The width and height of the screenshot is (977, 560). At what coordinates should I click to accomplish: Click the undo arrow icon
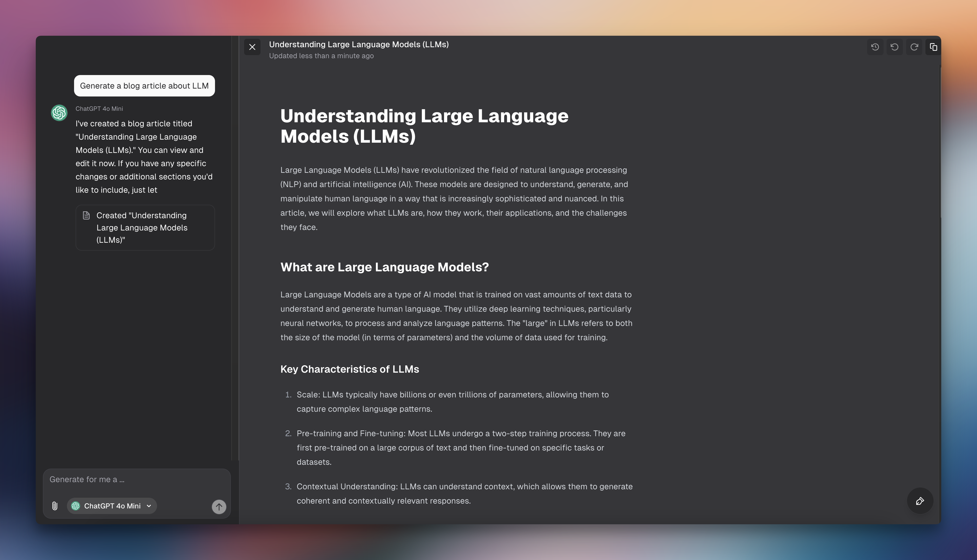tap(894, 47)
